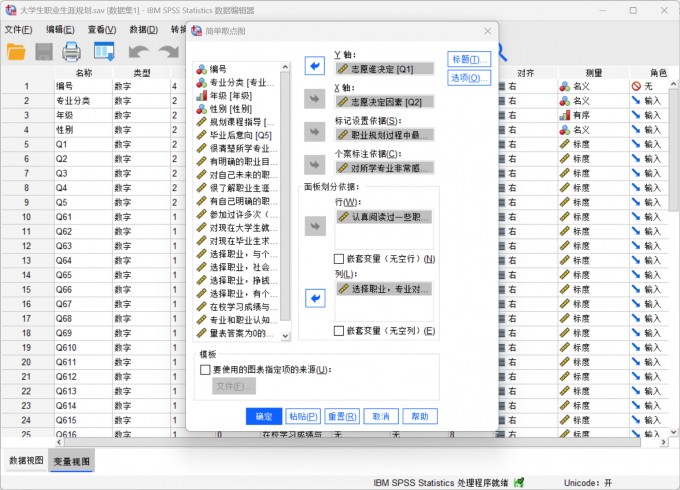Click the 角色 column header
The width and height of the screenshot is (680, 490).
658,73
